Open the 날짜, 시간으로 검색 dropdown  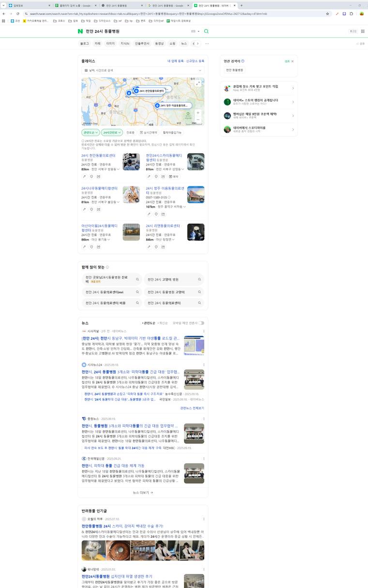143,70
